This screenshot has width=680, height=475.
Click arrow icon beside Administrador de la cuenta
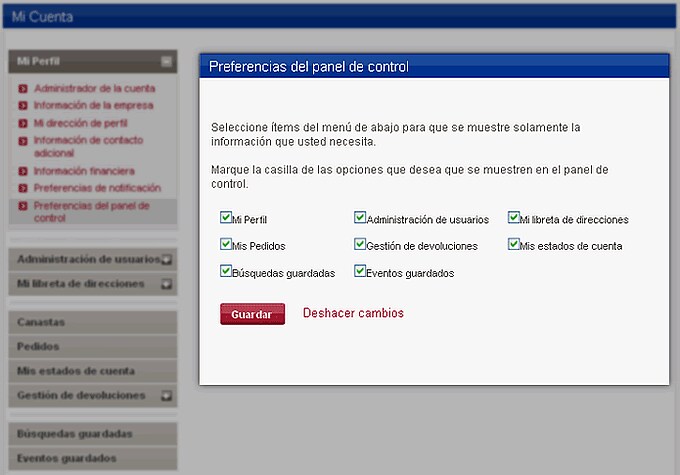tap(23, 89)
